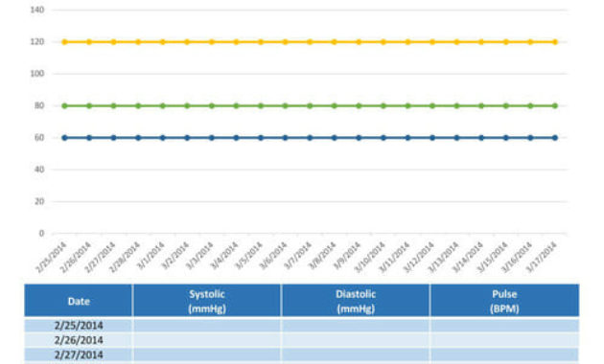Click the 3/12/2014 x-axis label
This screenshot has width=604, height=364.
pos(419,257)
